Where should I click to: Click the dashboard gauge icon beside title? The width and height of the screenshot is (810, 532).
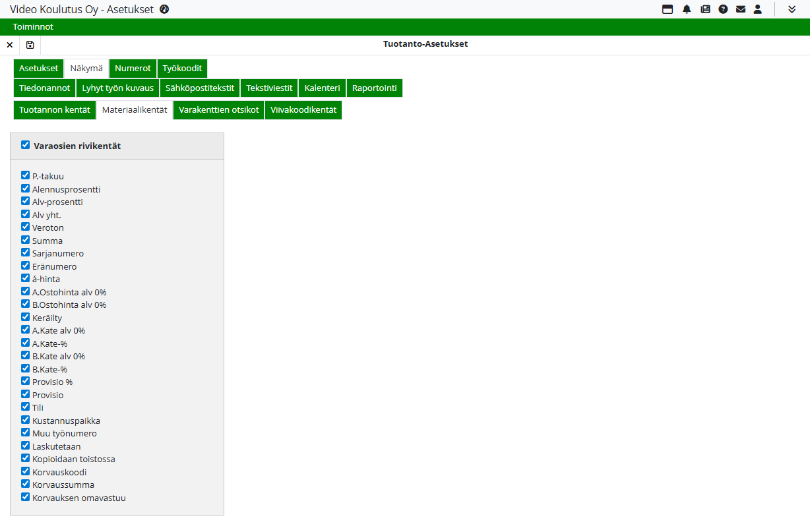(x=165, y=9)
